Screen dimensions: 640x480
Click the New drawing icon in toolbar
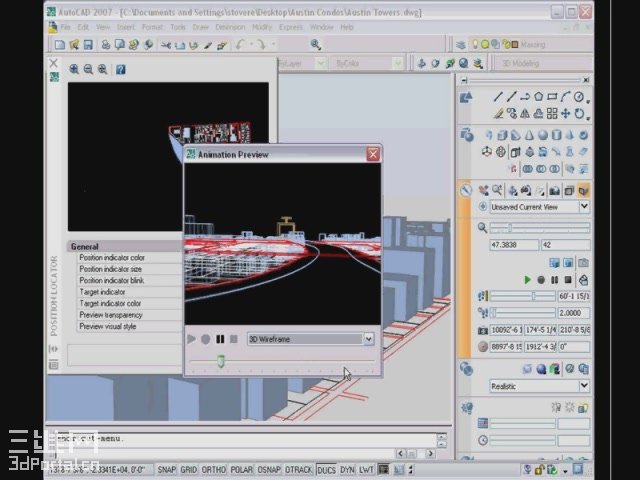(x=60, y=44)
